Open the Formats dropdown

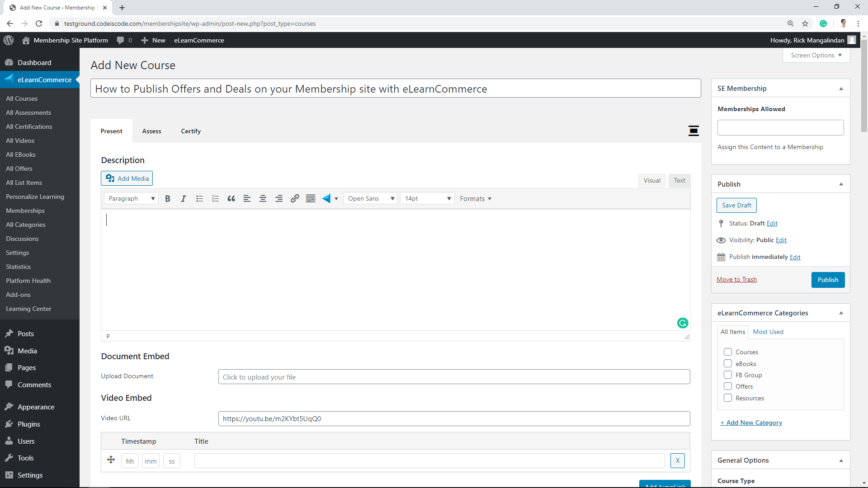point(476,199)
